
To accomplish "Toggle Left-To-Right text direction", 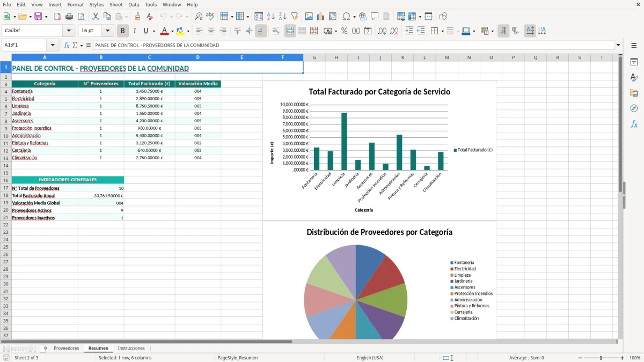I will coord(503,31).
